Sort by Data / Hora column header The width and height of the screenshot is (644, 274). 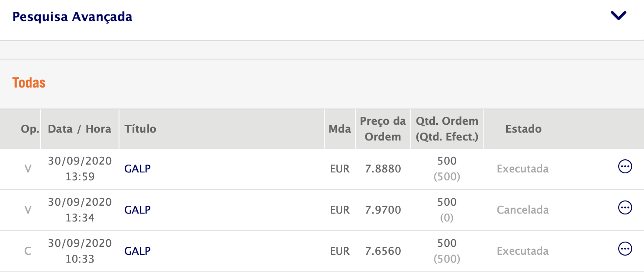[80, 129]
